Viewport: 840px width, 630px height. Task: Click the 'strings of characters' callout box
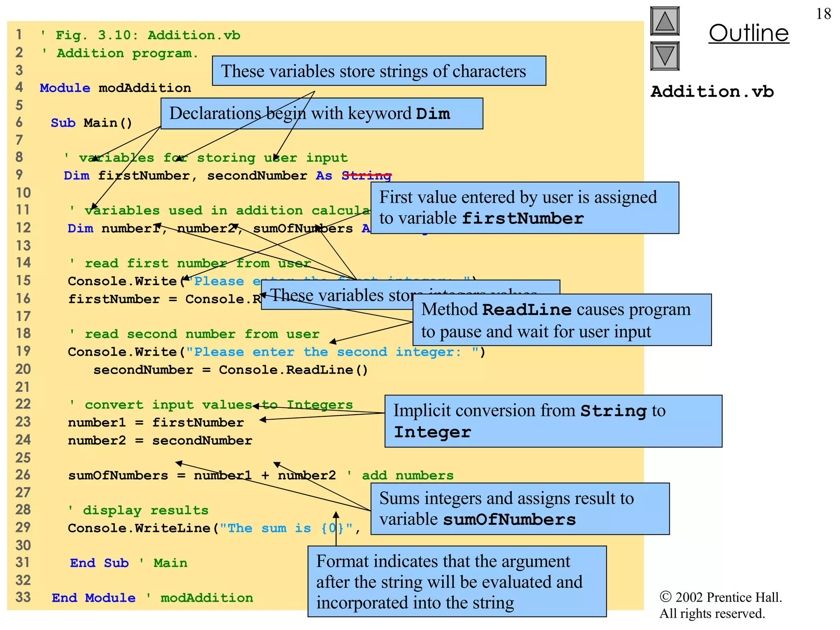[x=379, y=71]
